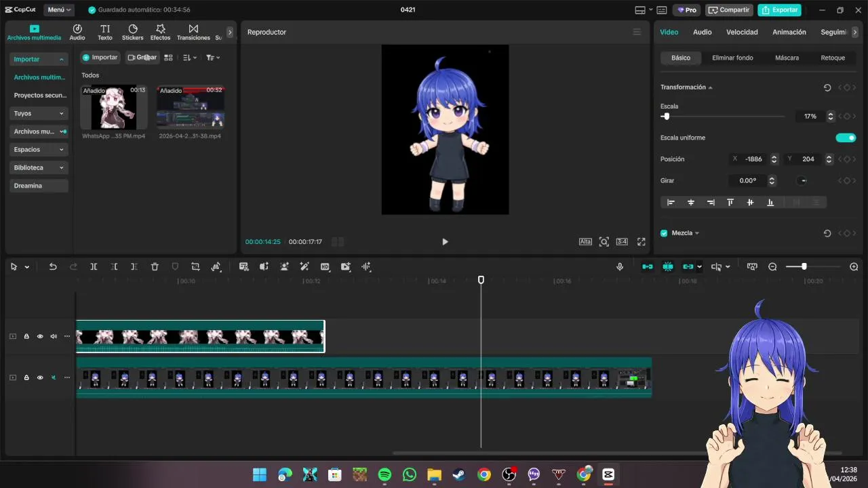This screenshot has height=488, width=868.
Task: Switch to the Audio properties tab
Action: (702, 32)
